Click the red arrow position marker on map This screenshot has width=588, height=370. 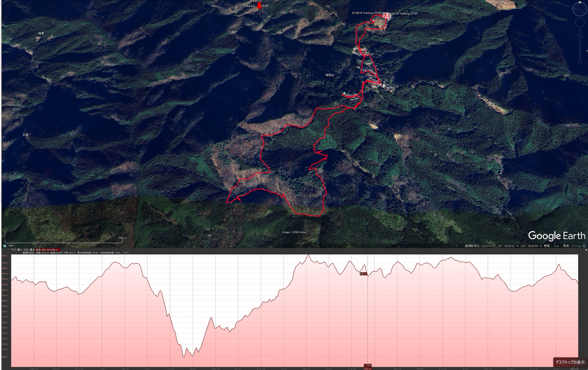259,6
